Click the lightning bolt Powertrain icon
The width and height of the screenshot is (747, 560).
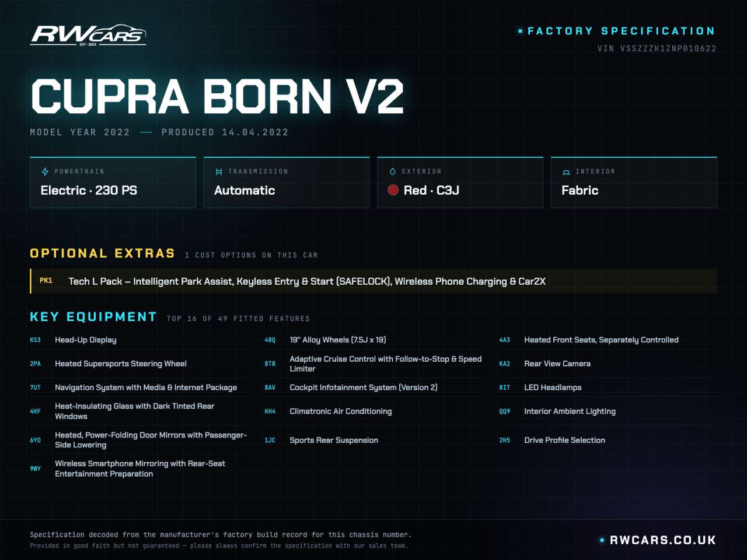pos(45,171)
